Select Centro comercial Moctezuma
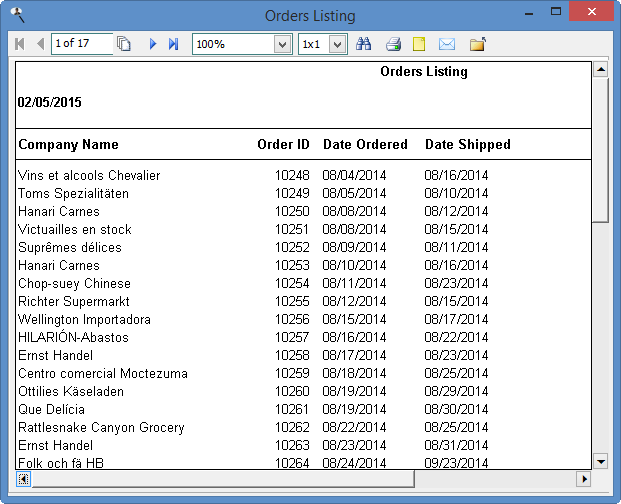621x504 pixels. tap(103, 373)
